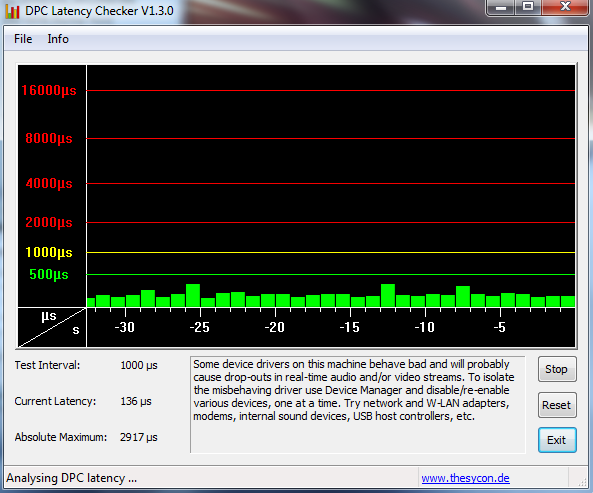This screenshot has height=493, width=593.
Task: Click the 16000µs red threshold label
Action: point(49,90)
